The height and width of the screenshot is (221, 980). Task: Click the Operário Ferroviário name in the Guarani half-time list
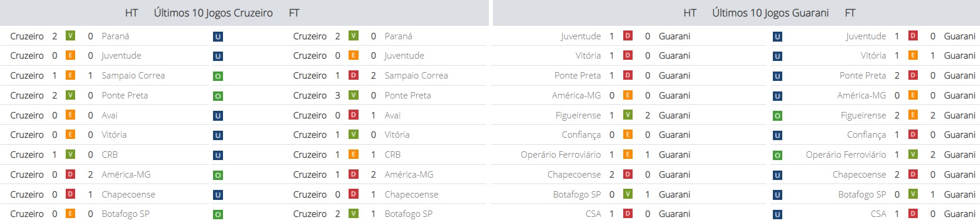560,155
